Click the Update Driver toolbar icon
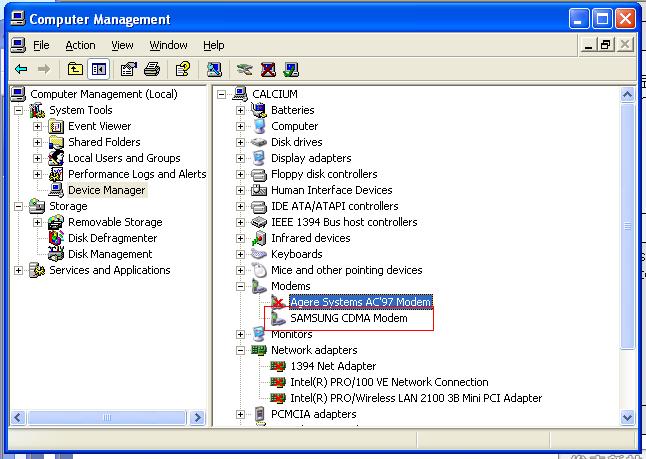 [245, 69]
